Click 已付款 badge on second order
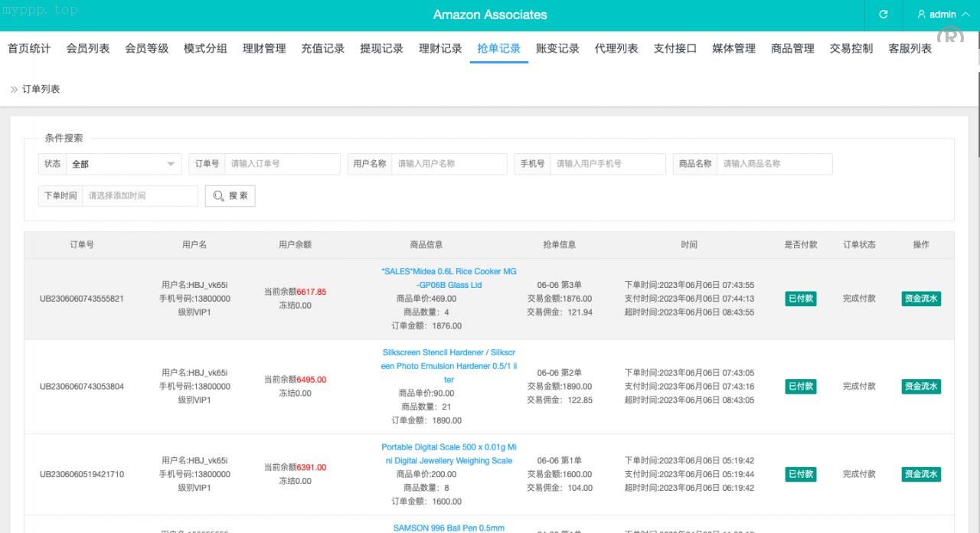Viewport: 980px width, 533px height. pos(801,387)
